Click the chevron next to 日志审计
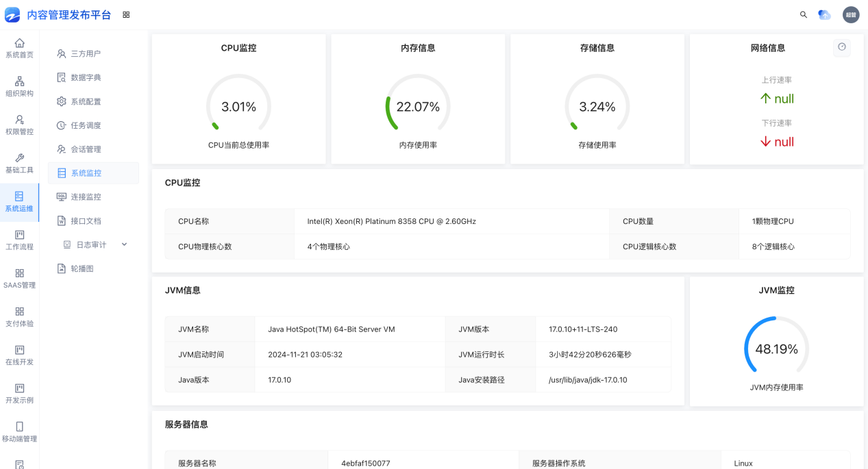 124,244
